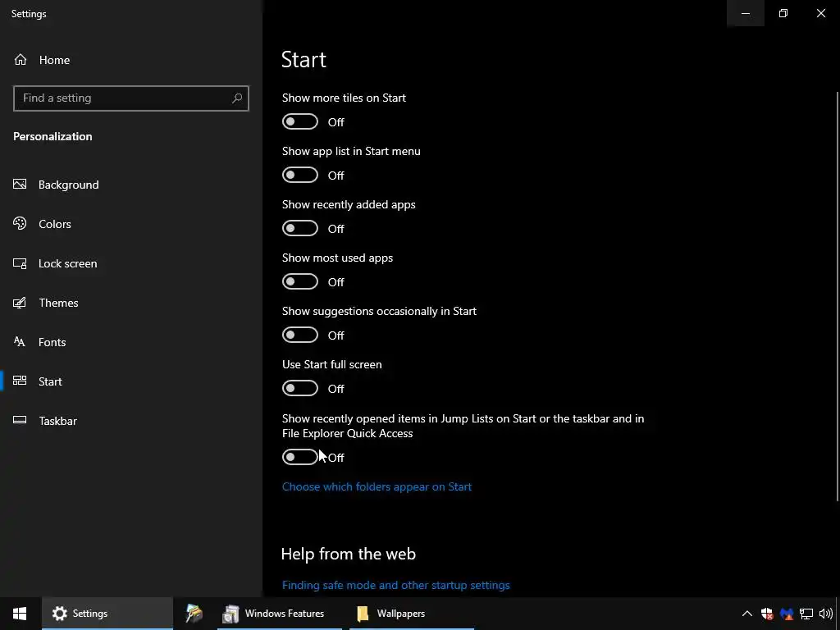The width and height of the screenshot is (840, 630).
Task: Close the Settings window
Action: coord(820,13)
